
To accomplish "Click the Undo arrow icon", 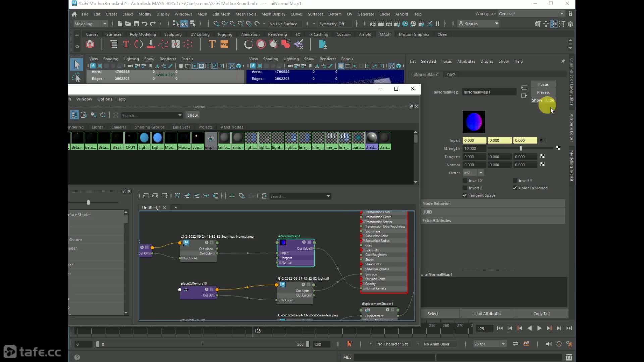I will (144, 24).
